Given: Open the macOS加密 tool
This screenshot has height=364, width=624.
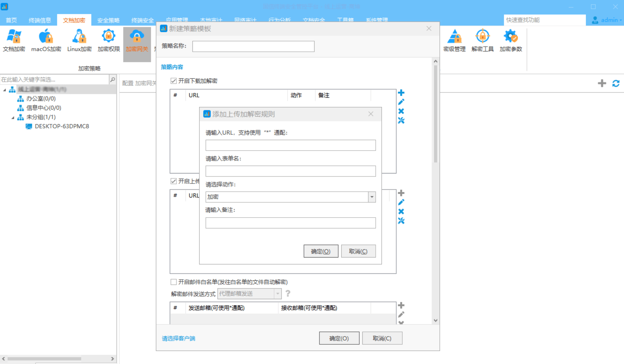Looking at the screenshot, I should click(45, 41).
